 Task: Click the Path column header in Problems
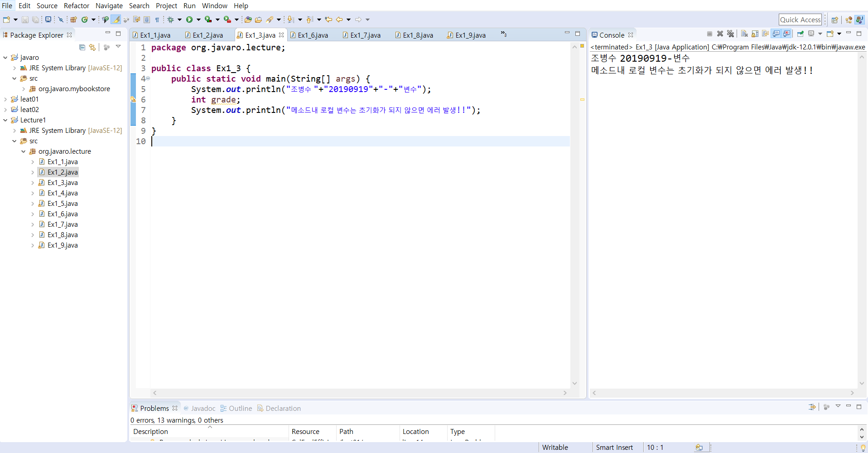point(367,432)
